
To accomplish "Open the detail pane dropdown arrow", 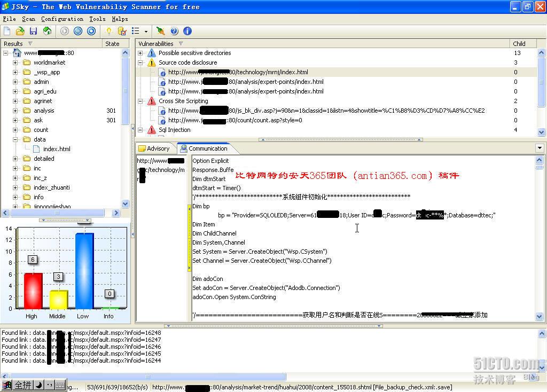I will [x=540, y=148].
